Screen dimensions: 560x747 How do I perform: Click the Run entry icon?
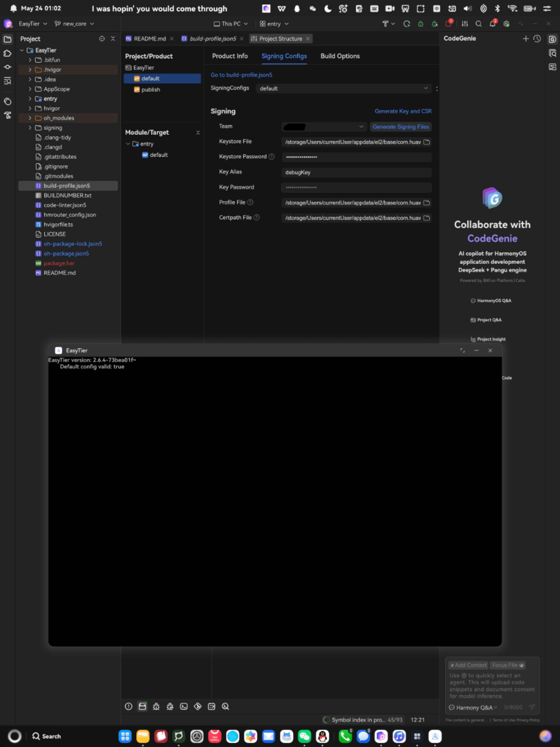(x=407, y=24)
